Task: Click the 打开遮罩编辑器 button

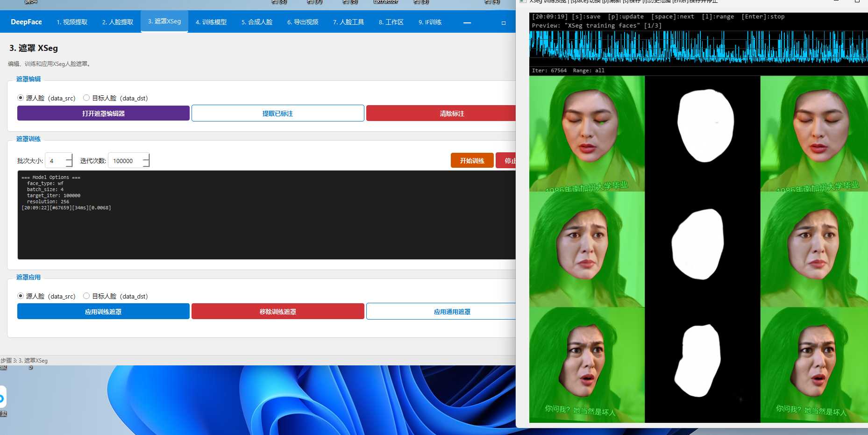Action: pos(103,114)
